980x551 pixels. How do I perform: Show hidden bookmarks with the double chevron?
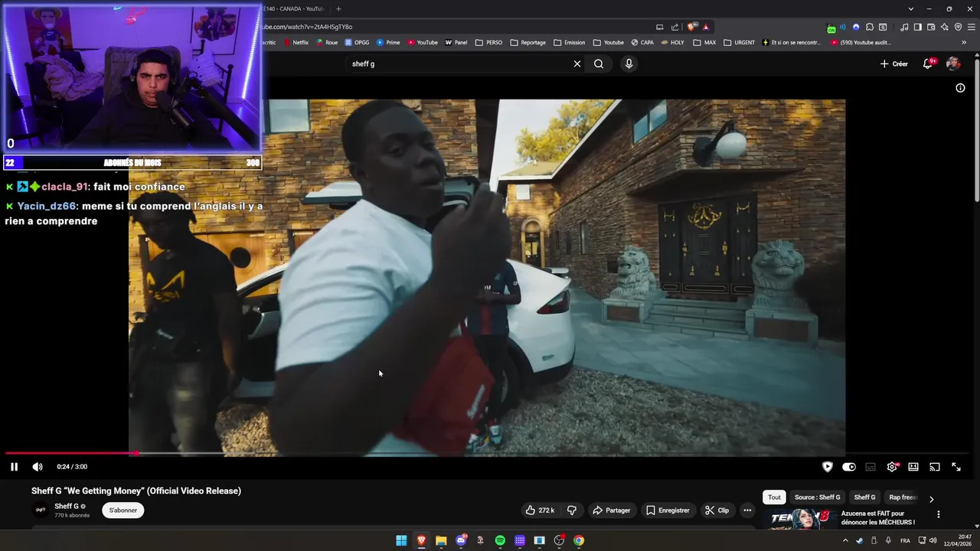(964, 43)
